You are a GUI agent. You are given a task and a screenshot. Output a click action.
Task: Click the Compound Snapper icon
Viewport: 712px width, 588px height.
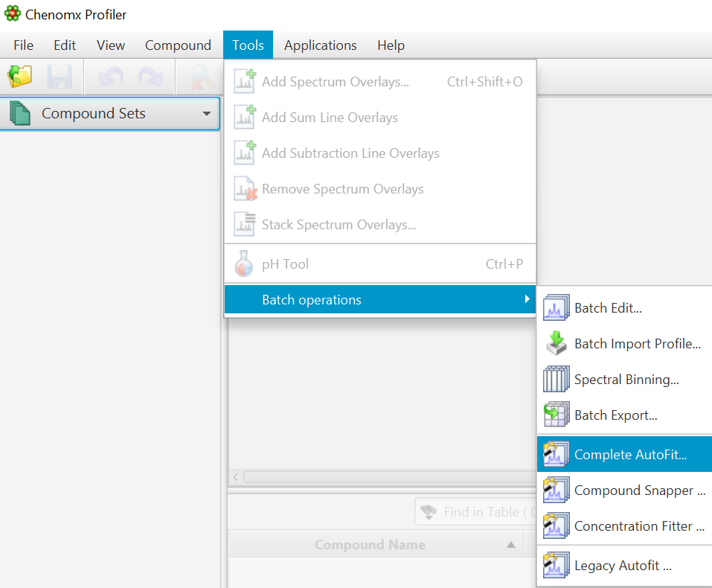(556, 490)
